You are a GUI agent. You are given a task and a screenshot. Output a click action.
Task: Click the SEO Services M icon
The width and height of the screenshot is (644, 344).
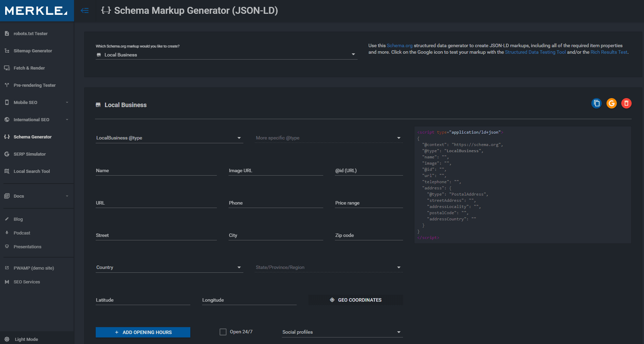[7, 282]
